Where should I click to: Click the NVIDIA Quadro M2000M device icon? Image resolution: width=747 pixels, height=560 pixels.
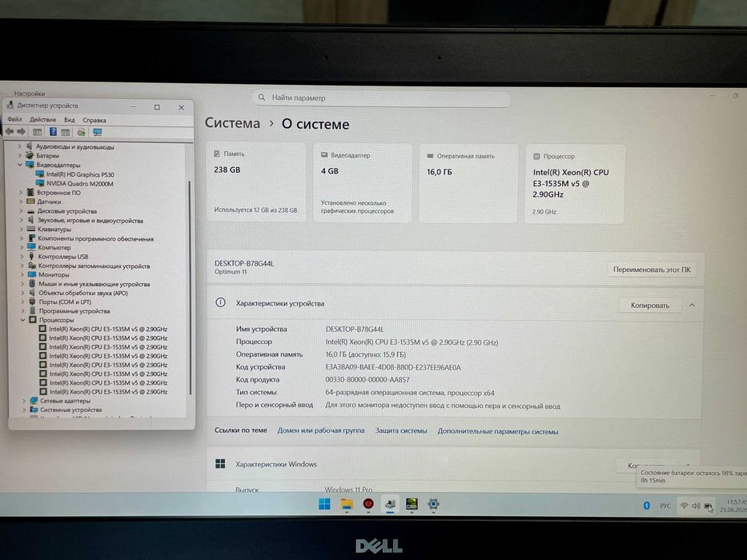point(40,183)
